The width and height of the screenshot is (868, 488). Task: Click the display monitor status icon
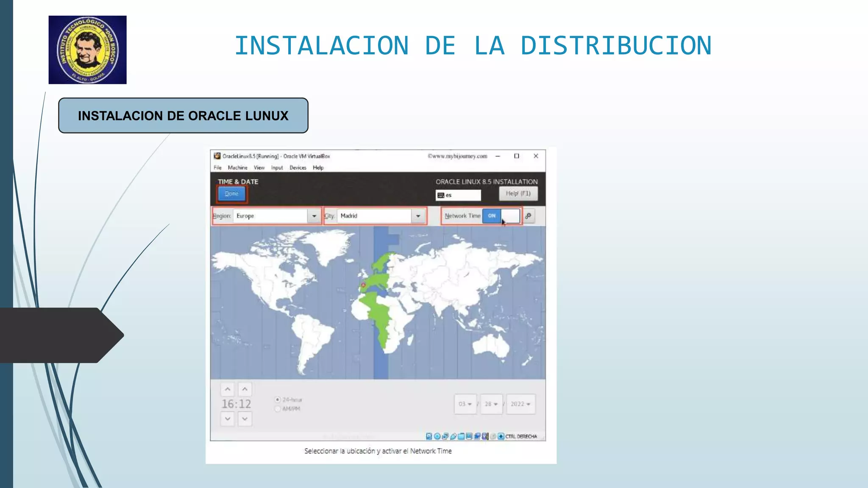click(469, 436)
